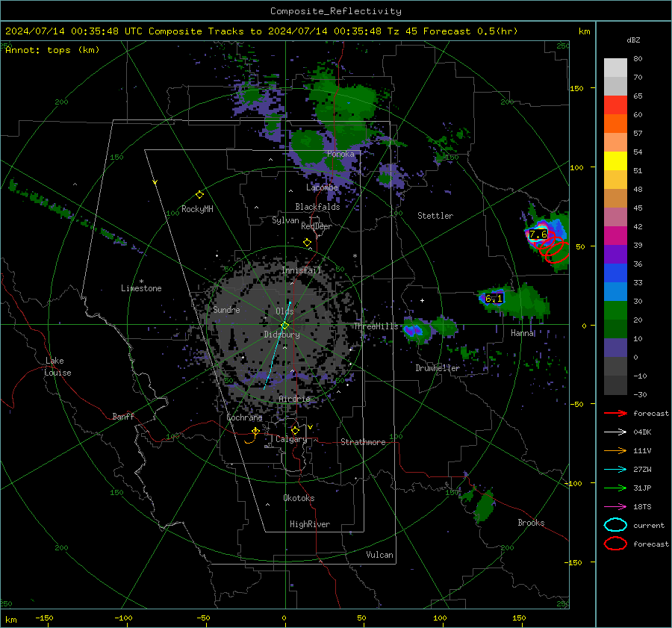Select the yellow diamond marker above Calgary

coord(295,430)
